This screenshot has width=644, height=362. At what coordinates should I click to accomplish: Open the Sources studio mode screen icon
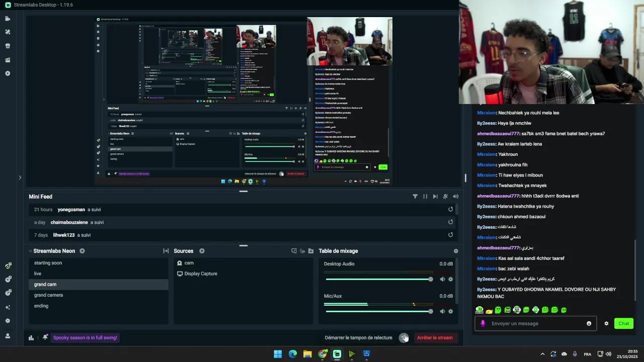point(294,251)
